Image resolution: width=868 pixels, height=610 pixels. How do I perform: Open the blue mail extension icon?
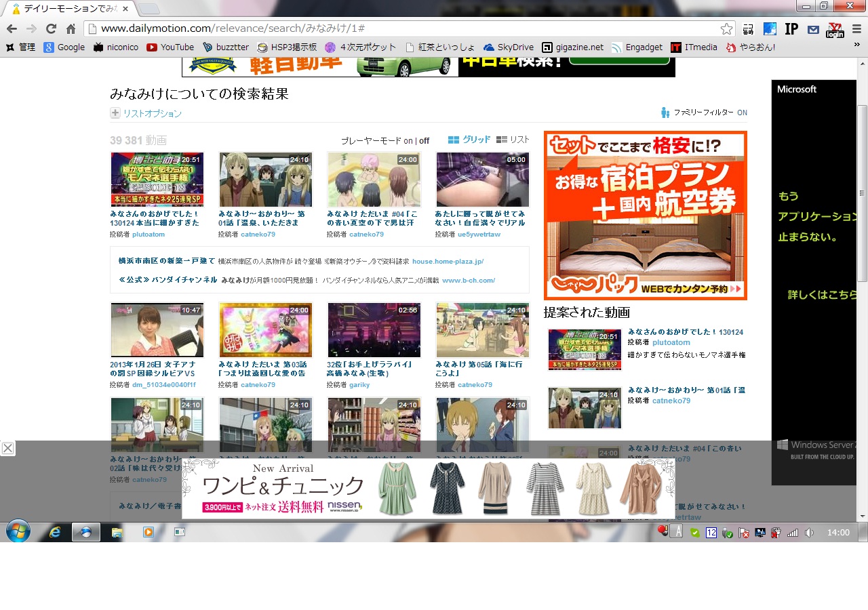click(813, 29)
